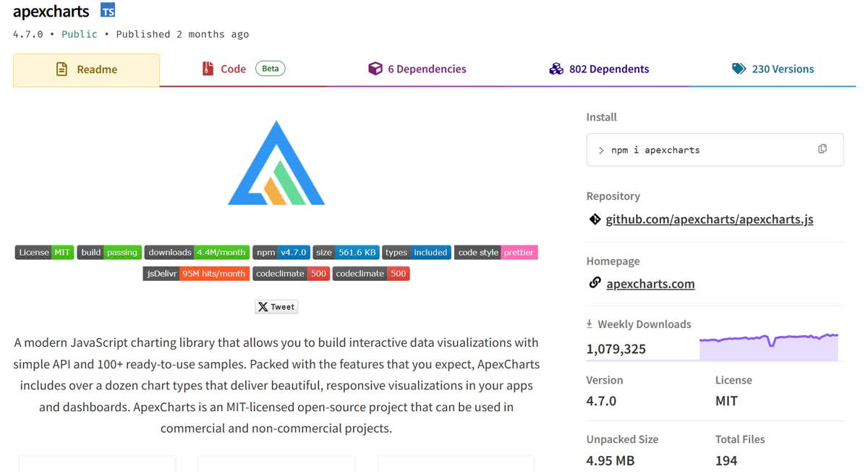Click the Tweet button

(x=276, y=307)
